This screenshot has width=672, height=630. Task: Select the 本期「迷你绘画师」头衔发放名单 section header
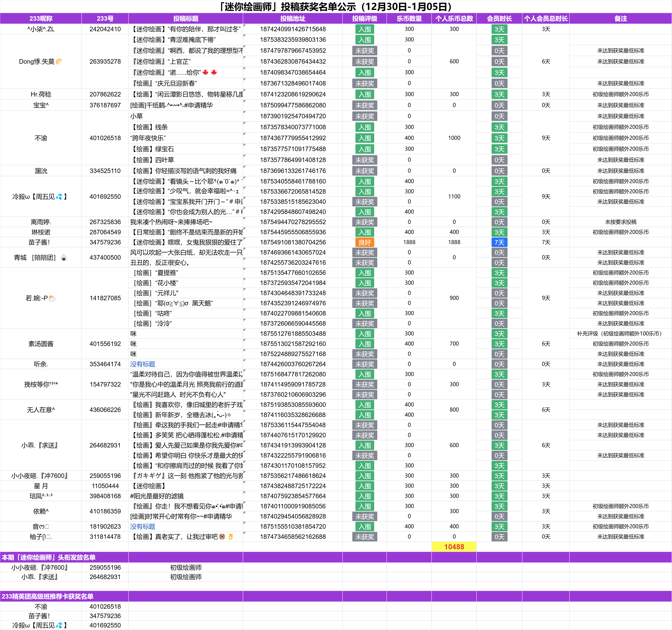pos(49,557)
